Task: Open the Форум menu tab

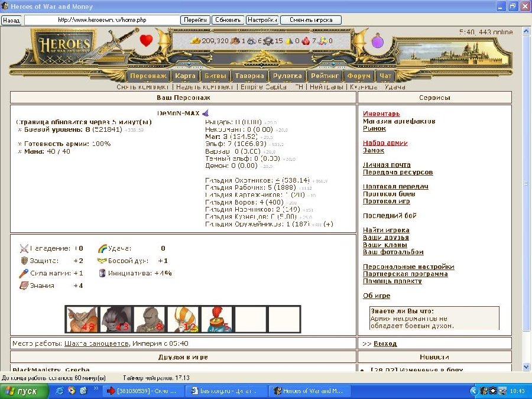Action: tap(359, 76)
